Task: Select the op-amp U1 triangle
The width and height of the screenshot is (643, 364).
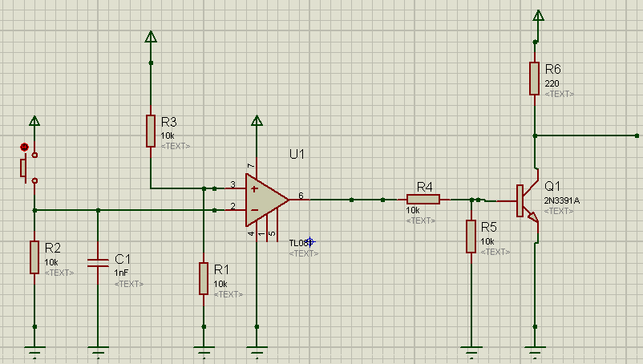Action: click(267, 200)
